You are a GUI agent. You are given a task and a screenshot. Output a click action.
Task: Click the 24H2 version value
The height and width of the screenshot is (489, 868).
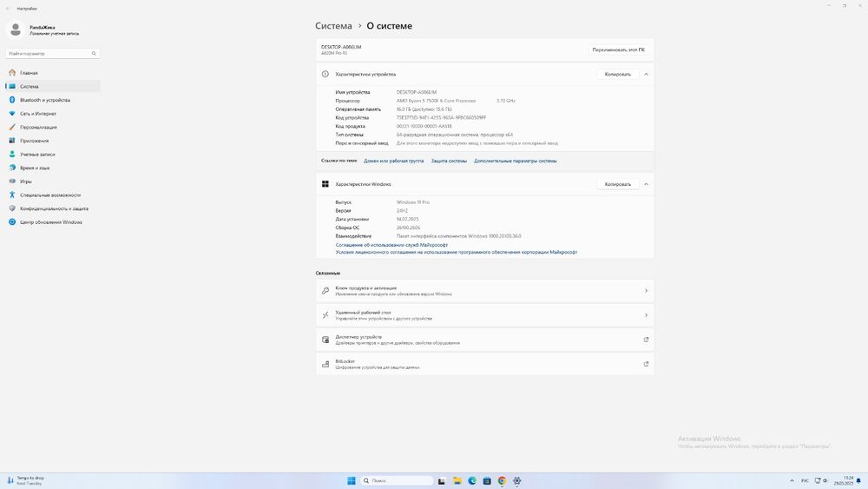402,210
